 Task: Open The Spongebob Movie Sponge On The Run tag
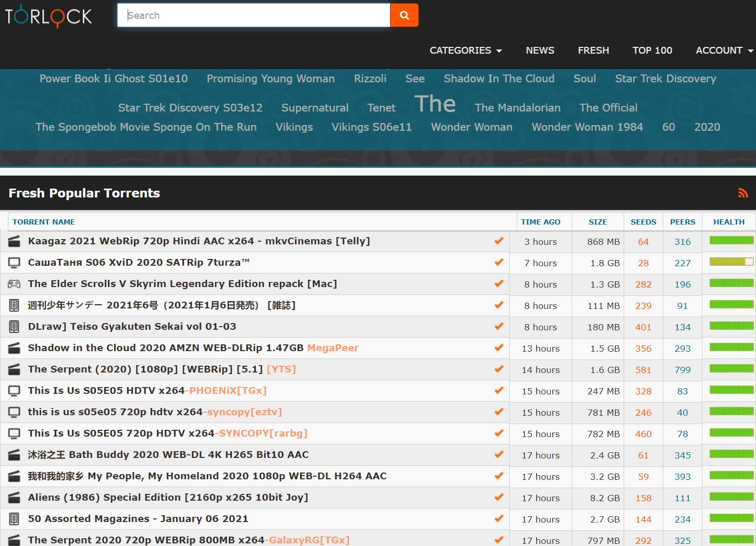tap(146, 127)
